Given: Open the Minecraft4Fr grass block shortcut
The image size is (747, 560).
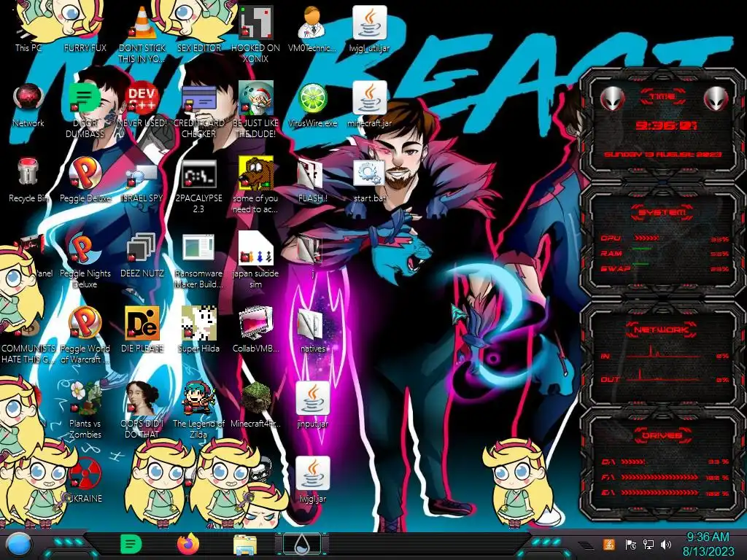Looking at the screenshot, I should click(x=255, y=405).
